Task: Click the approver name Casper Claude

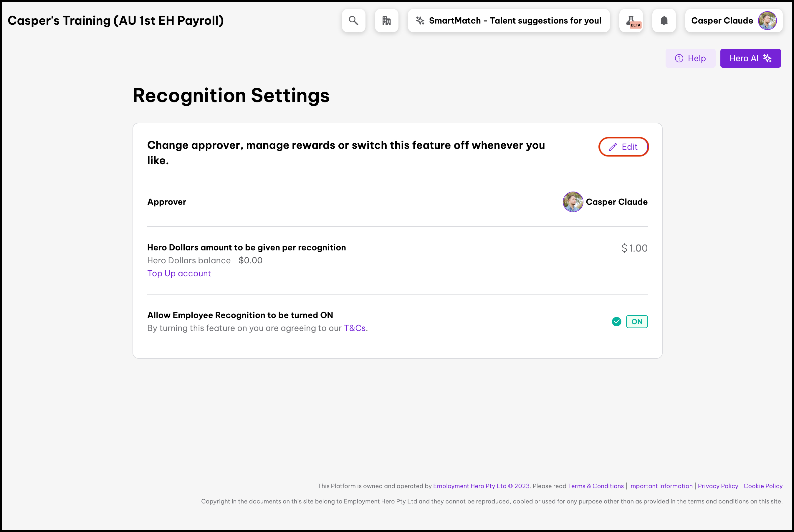Action: tap(617, 202)
